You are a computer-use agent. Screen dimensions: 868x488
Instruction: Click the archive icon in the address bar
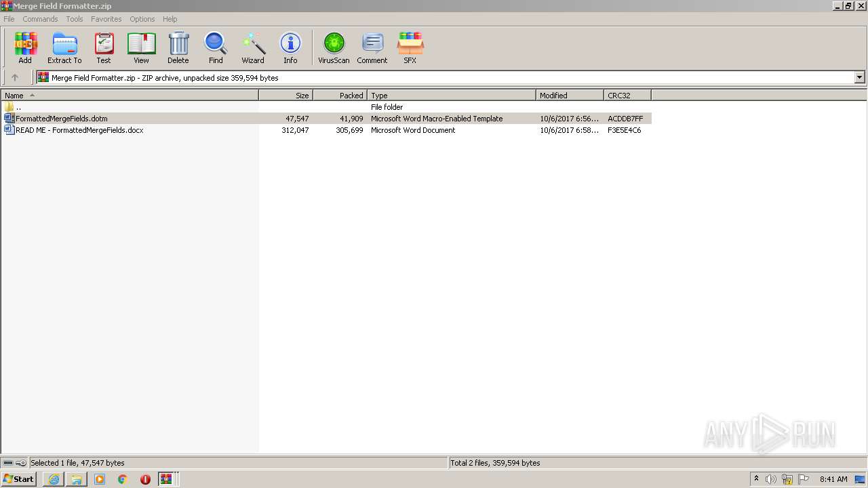click(x=43, y=77)
